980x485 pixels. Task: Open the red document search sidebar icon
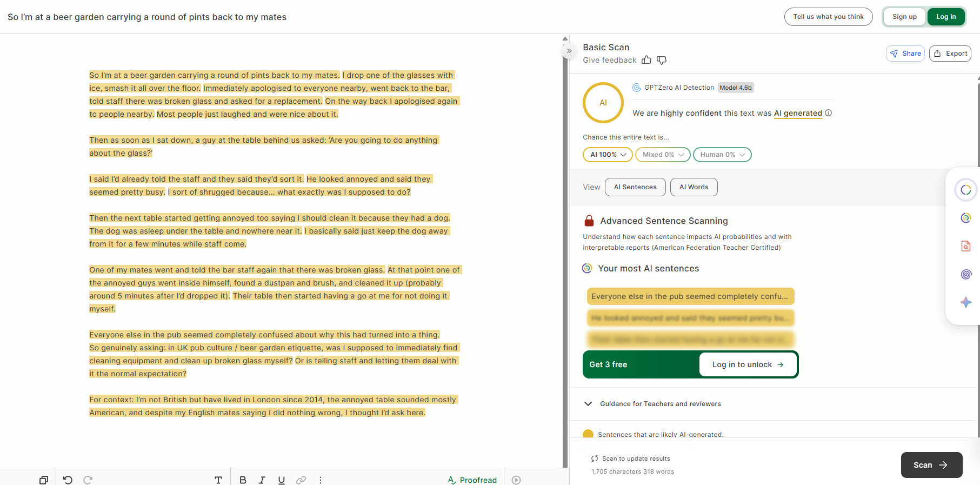966,246
